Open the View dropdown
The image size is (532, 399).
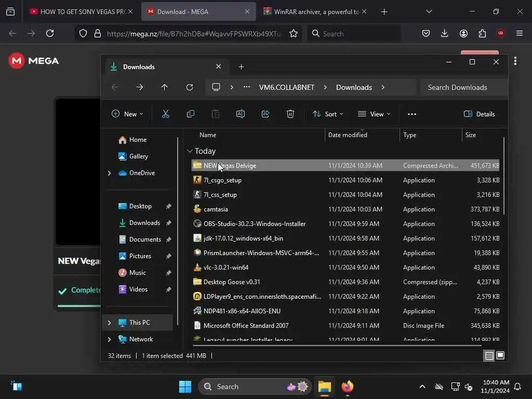pos(374,114)
